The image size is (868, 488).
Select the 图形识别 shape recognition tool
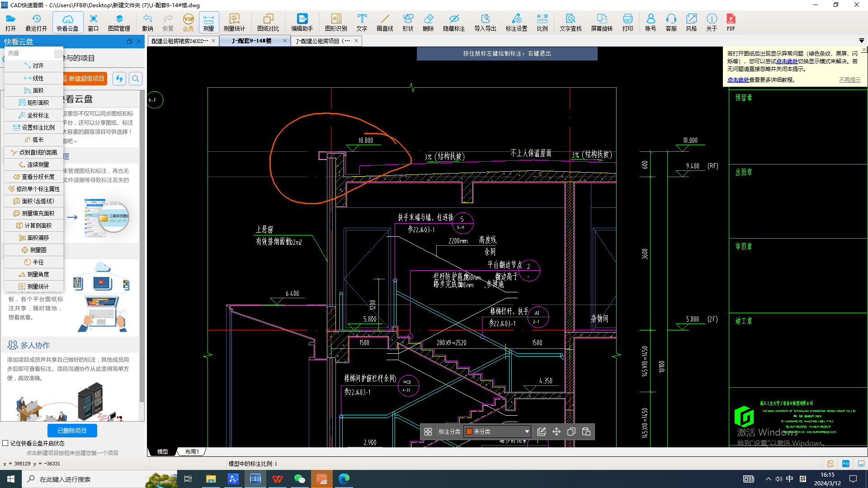click(336, 22)
